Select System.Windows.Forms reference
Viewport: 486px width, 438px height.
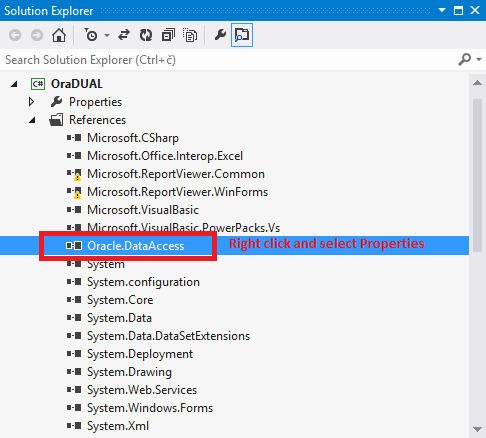pyautogui.click(x=150, y=408)
